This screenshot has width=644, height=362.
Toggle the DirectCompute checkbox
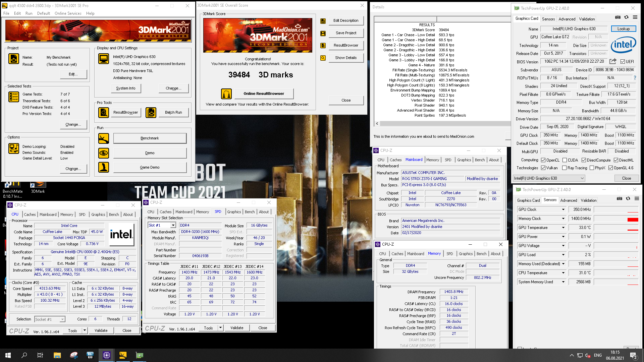(x=584, y=160)
